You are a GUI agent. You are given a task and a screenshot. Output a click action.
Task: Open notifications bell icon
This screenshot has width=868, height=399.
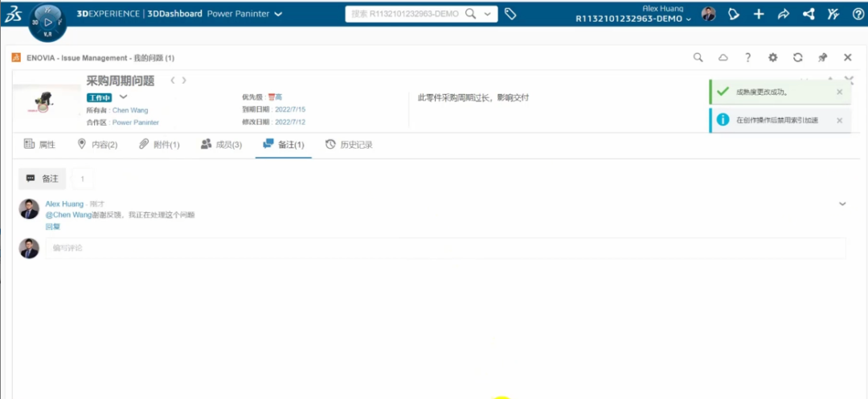tap(734, 14)
